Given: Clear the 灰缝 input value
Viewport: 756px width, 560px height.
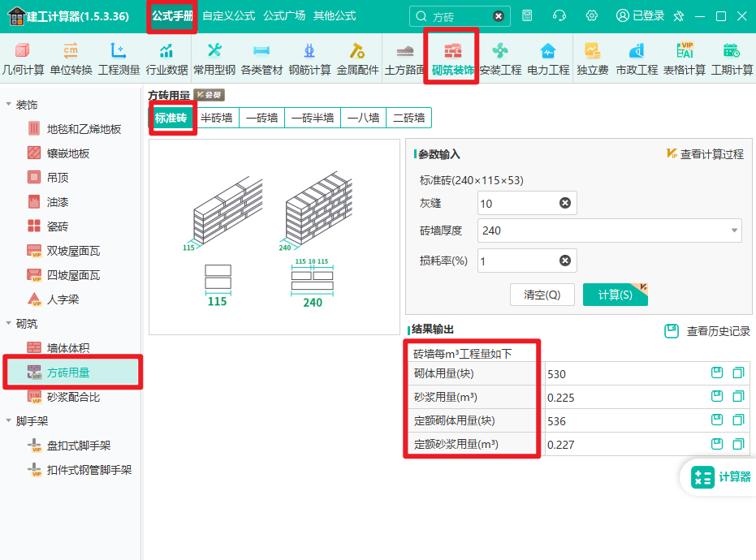Looking at the screenshot, I should tap(565, 204).
